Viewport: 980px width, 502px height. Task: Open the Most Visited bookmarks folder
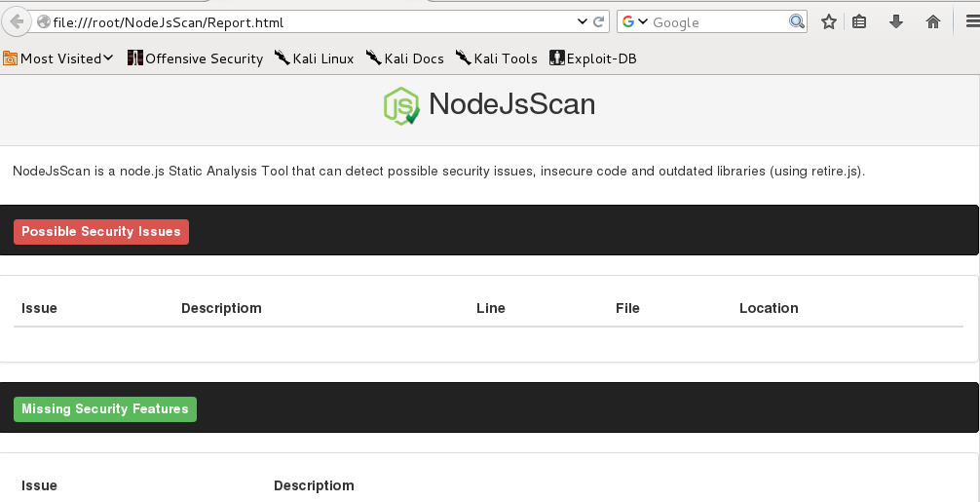[58, 58]
